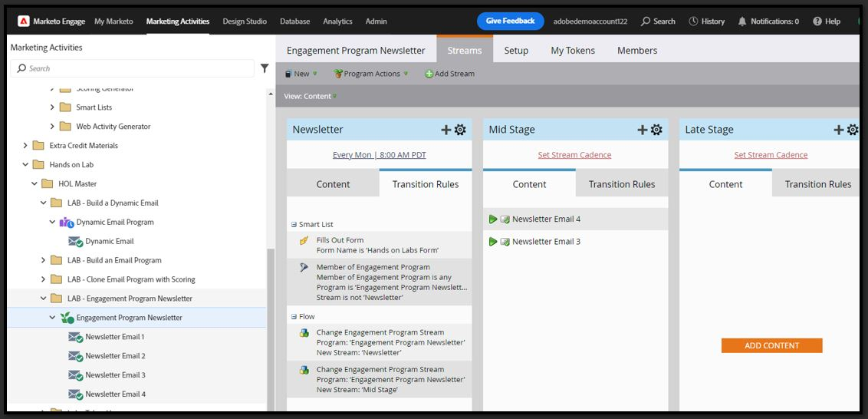Open the gear settings on Newsletter stream
The width and height of the screenshot is (868, 419).
point(460,130)
